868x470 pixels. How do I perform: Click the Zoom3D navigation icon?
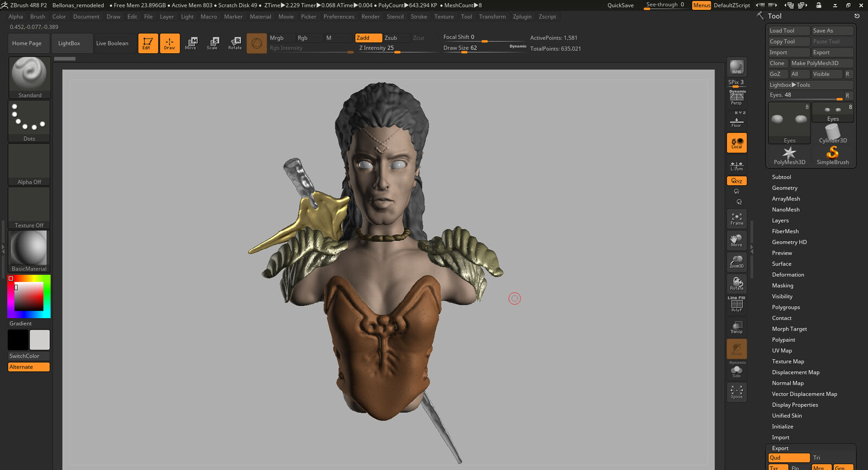[737, 262]
